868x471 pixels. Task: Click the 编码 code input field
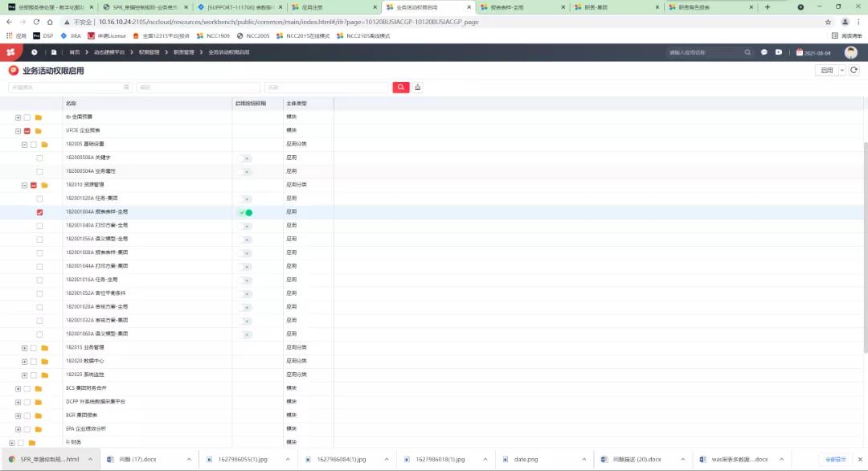tap(199, 88)
